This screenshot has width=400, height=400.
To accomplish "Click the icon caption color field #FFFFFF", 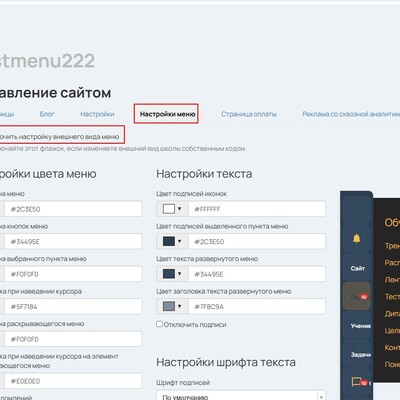I will [257, 209].
